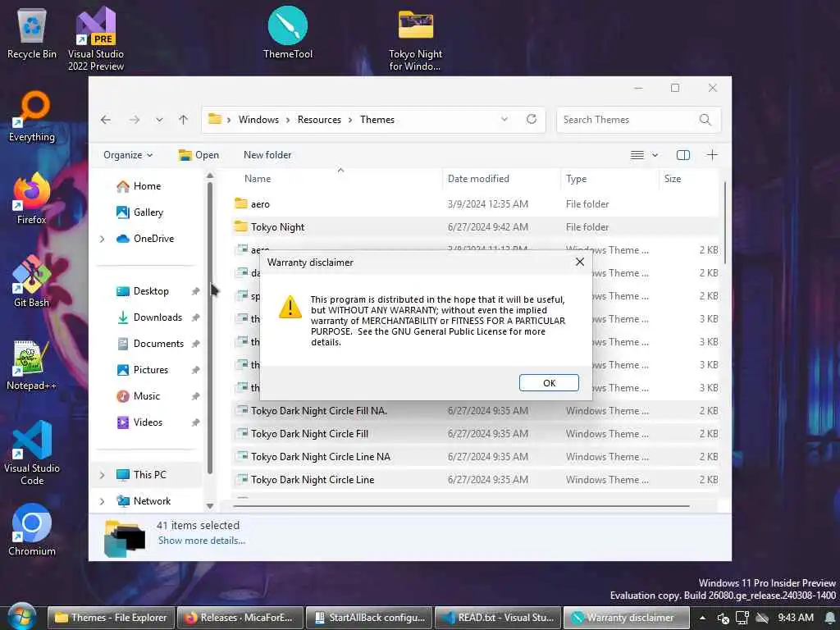Screen dimensions: 840x630
Task: Refresh the Themes folder view
Action: pos(531,120)
